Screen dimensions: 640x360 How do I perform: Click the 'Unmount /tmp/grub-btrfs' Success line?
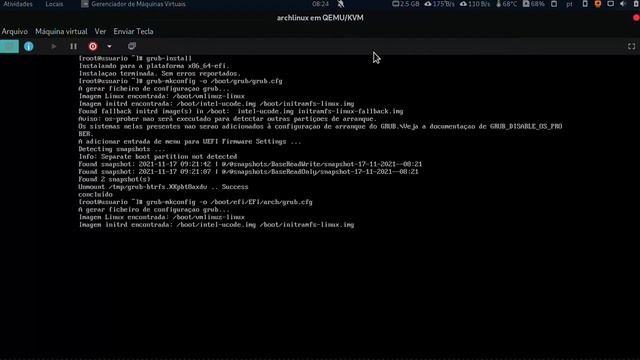[x=163, y=187]
